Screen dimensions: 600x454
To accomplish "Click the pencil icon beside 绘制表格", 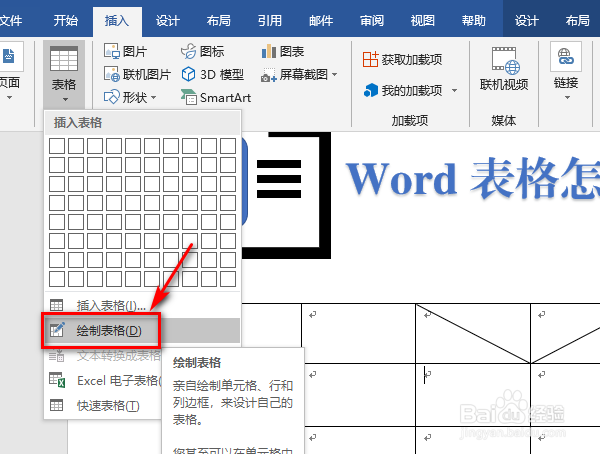I will [57, 330].
